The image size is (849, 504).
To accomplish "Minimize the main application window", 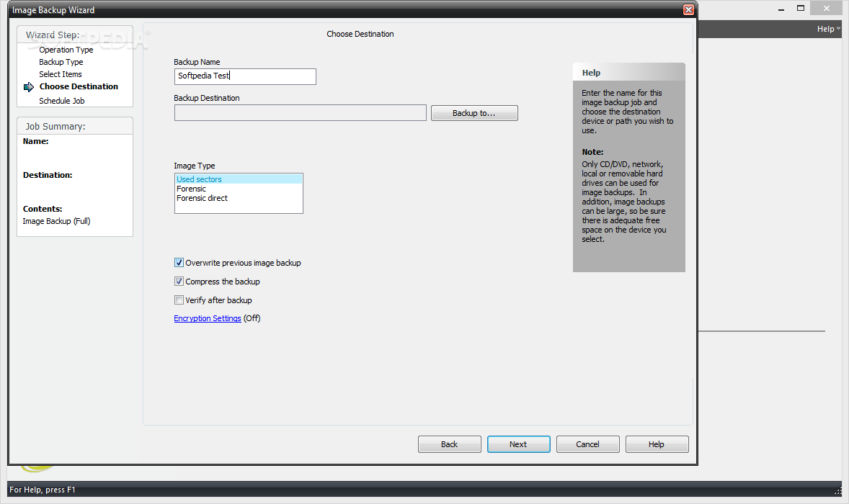I will 781,9.
